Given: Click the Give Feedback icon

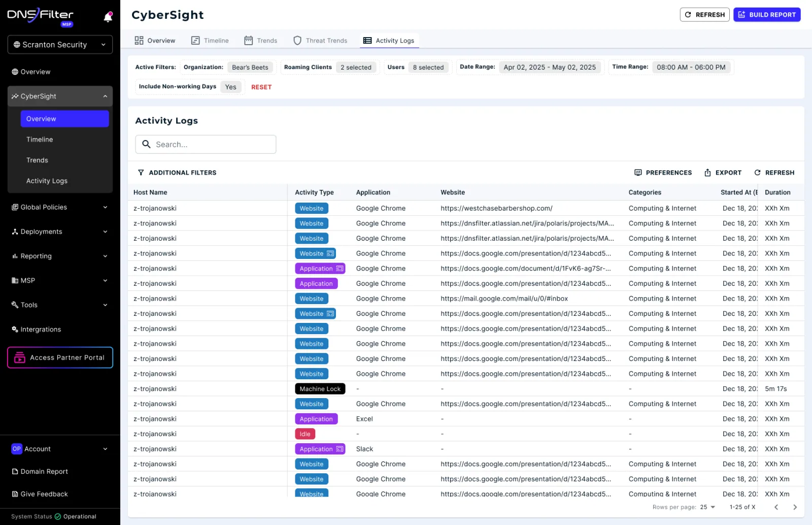Looking at the screenshot, I should (15, 494).
